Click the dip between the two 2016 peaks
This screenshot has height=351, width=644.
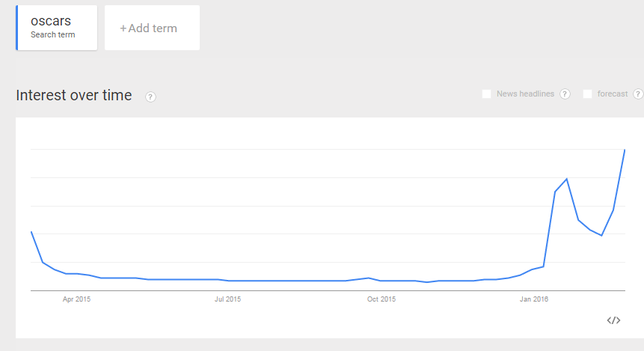coord(601,236)
